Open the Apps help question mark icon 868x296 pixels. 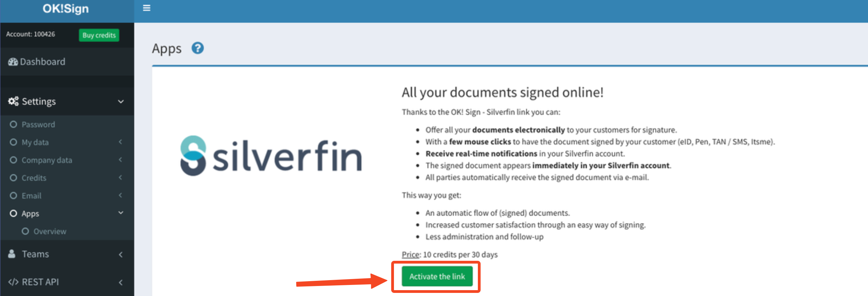(x=198, y=48)
